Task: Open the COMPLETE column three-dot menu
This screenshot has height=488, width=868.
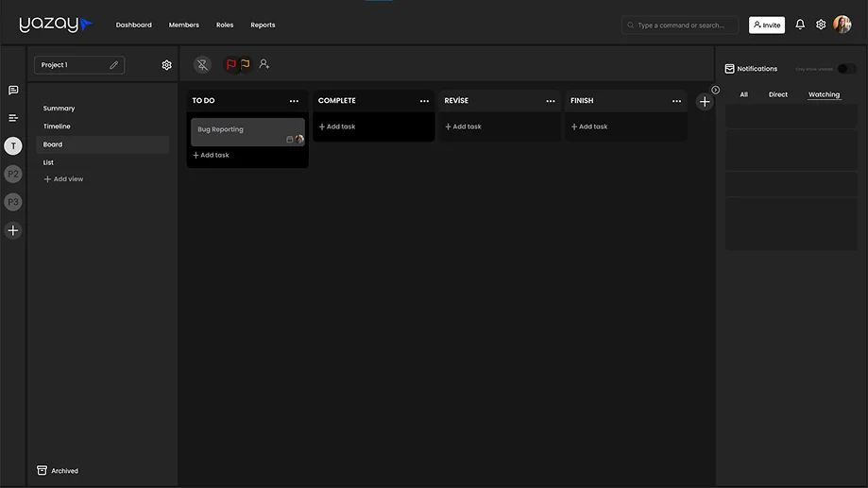Action: pyautogui.click(x=424, y=101)
